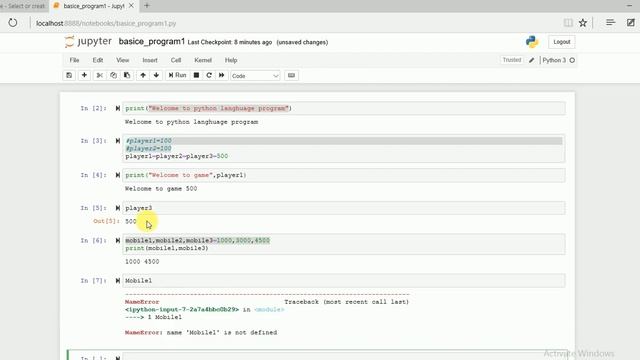
Task: Move selected cell down arrow
Action: (x=156, y=76)
